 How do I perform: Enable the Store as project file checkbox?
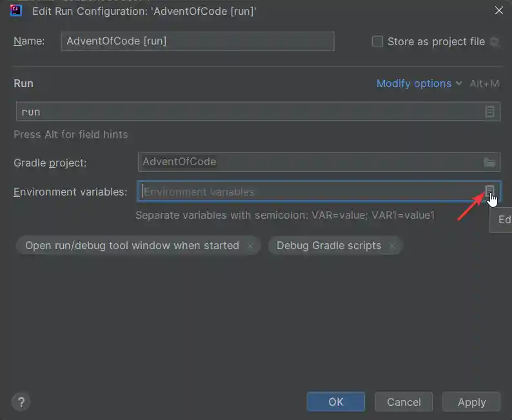(378, 41)
